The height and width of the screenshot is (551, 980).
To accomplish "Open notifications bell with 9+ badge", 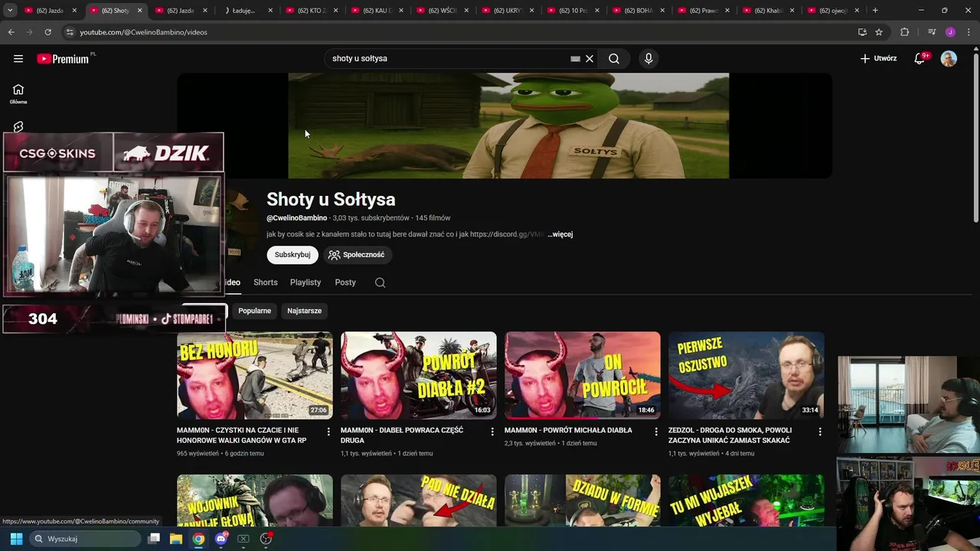I will (x=920, y=58).
